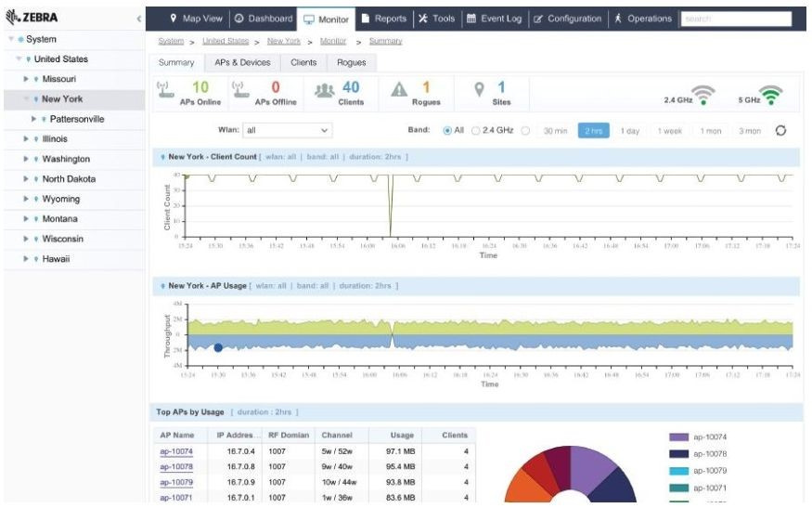Viewport: 812px width, 521px height.
Task: Set duration to 30 min
Action: [x=555, y=131]
